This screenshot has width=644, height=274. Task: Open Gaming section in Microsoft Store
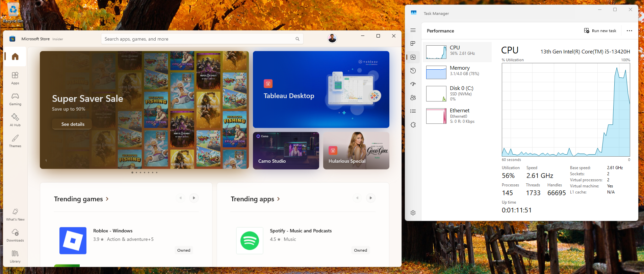[x=15, y=99]
